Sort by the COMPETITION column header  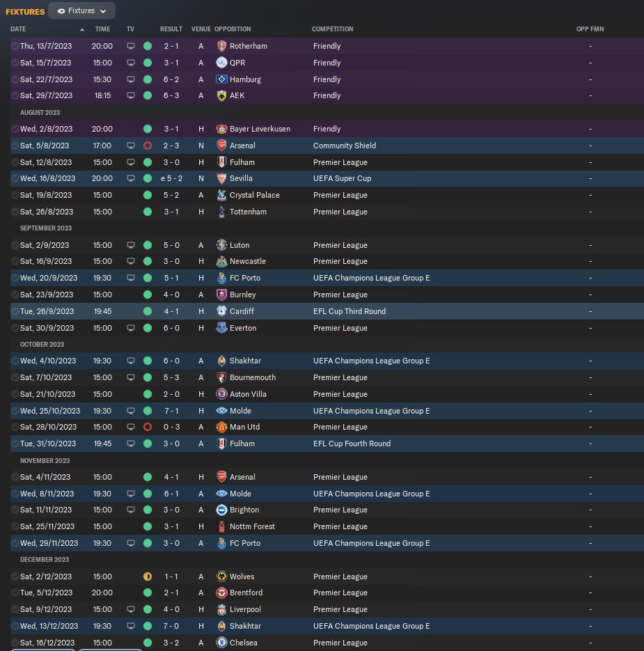(x=333, y=29)
